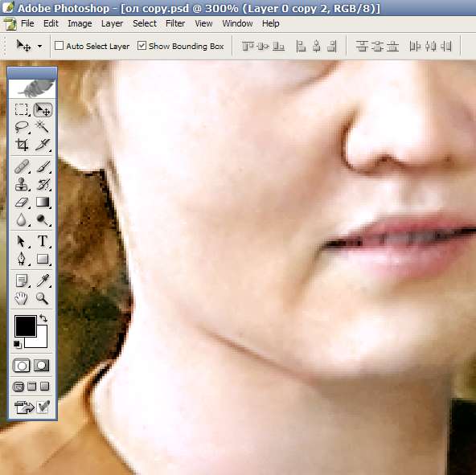Select the Eraser tool

coord(21,203)
